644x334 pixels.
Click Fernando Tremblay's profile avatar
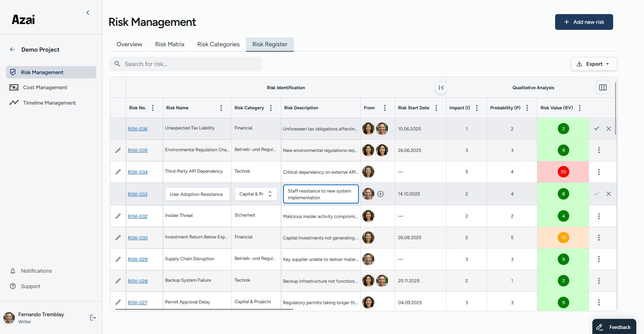(9, 318)
